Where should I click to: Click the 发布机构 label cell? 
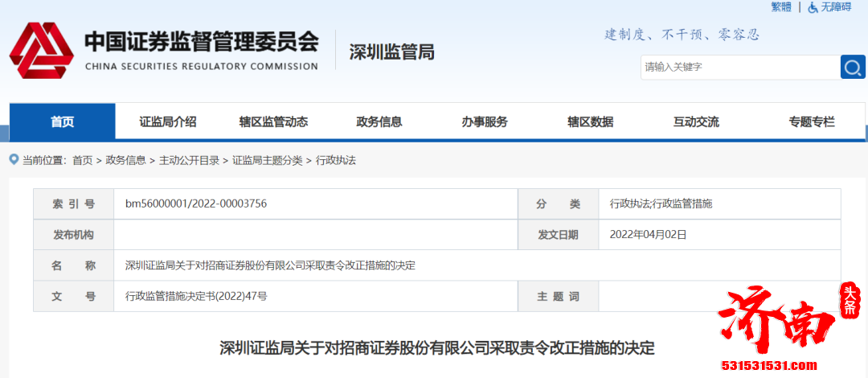click(x=74, y=235)
